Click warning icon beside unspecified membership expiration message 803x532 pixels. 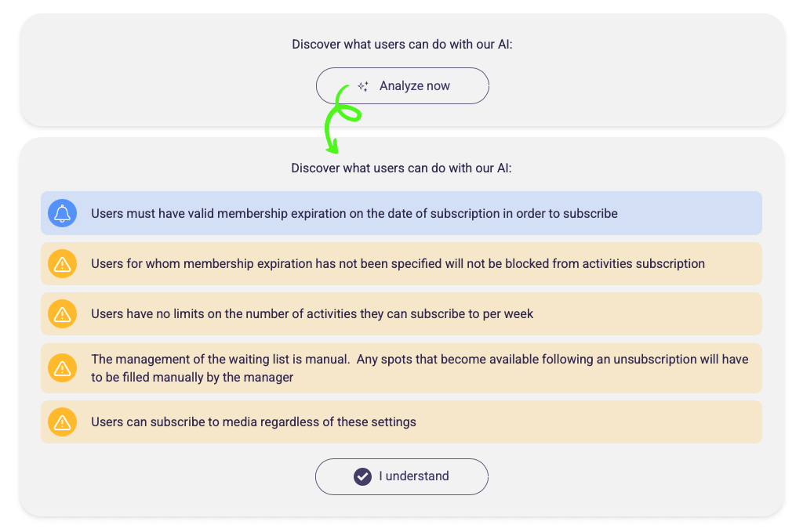[62, 264]
